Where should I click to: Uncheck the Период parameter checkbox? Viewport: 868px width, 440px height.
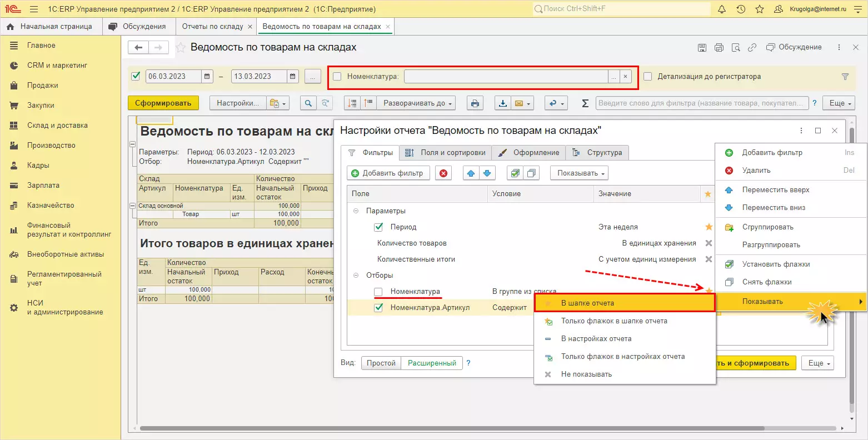378,227
